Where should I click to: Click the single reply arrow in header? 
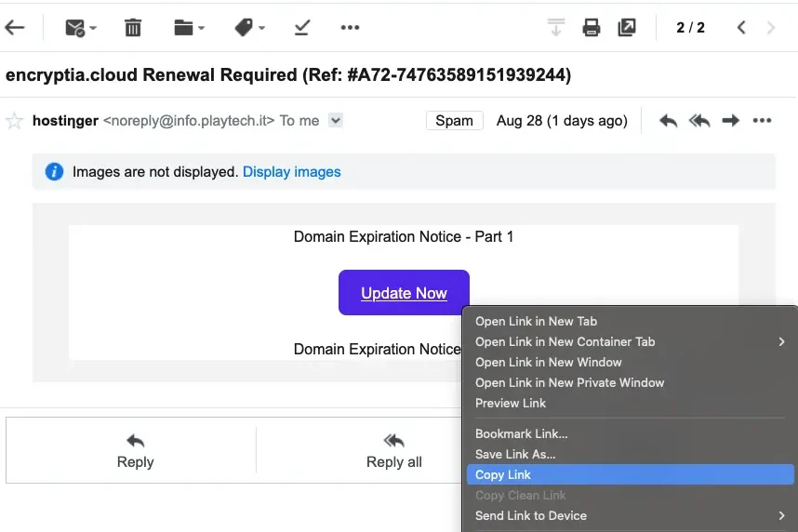point(668,121)
